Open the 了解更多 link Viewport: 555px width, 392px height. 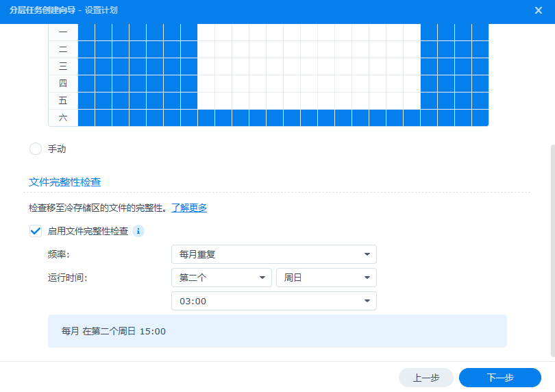[x=189, y=208]
